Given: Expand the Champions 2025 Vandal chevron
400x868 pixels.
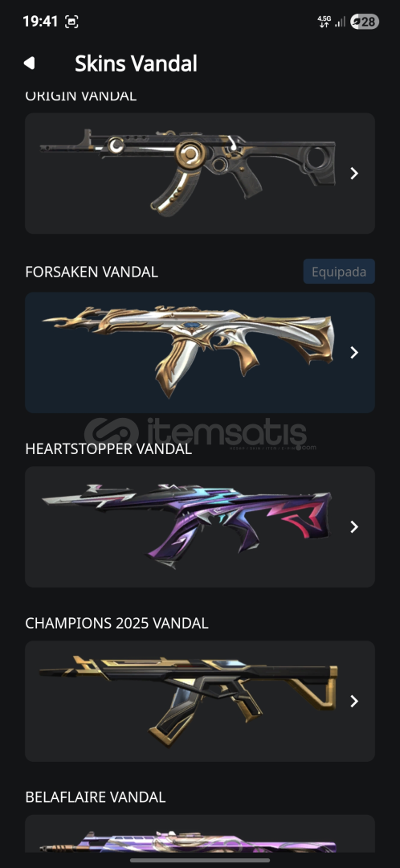Looking at the screenshot, I should pyautogui.click(x=354, y=702).
